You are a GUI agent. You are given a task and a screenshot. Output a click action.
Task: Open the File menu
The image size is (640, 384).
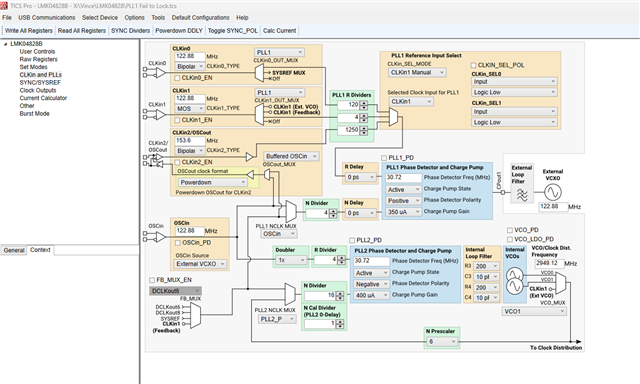click(x=7, y=18)
